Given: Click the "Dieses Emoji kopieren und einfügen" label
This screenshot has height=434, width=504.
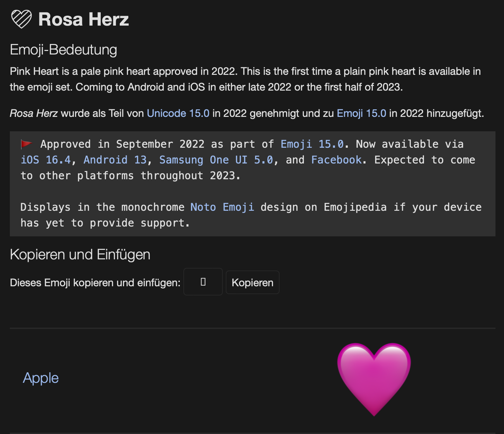Looking at the screenshot, I should pyautogui.click(x=95, y=283).
